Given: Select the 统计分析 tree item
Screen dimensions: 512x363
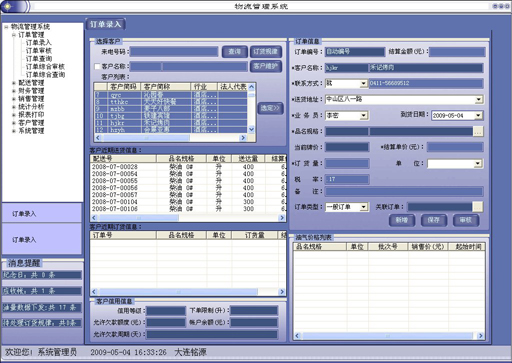Looking at the screenshot, I should 31,107.
